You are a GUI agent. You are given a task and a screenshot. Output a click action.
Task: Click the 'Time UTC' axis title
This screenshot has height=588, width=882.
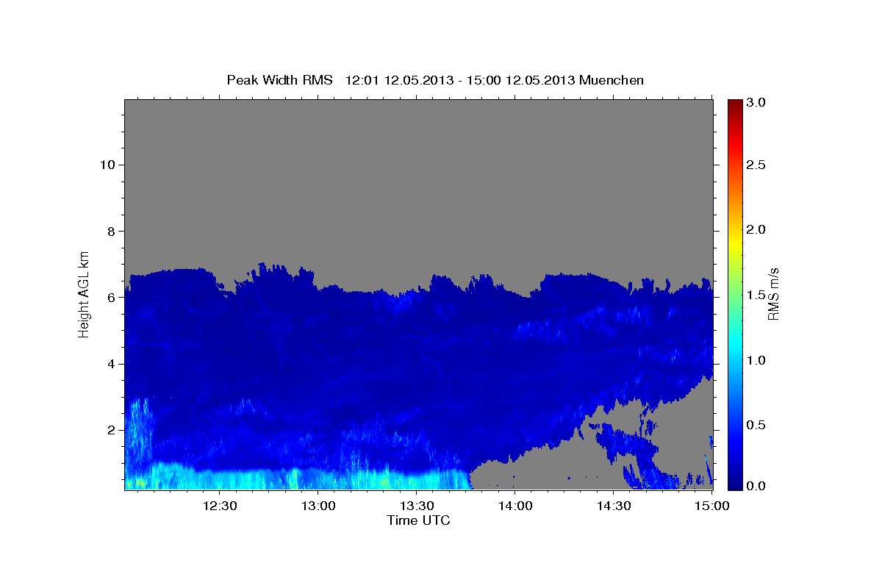[418, 520]
